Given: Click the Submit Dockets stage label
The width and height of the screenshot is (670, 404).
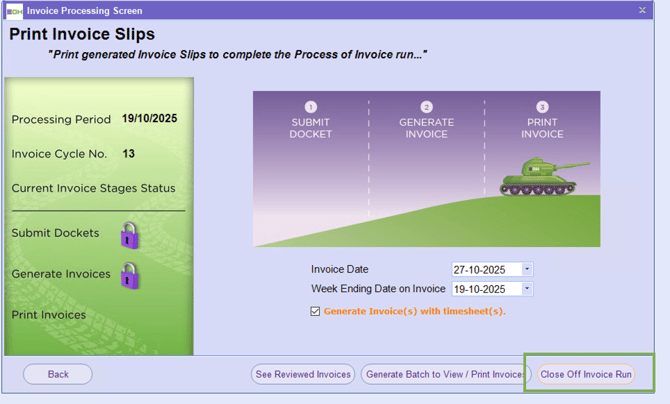Looking at the screenshot, I should pyautogui.click(x=55, y=233).
